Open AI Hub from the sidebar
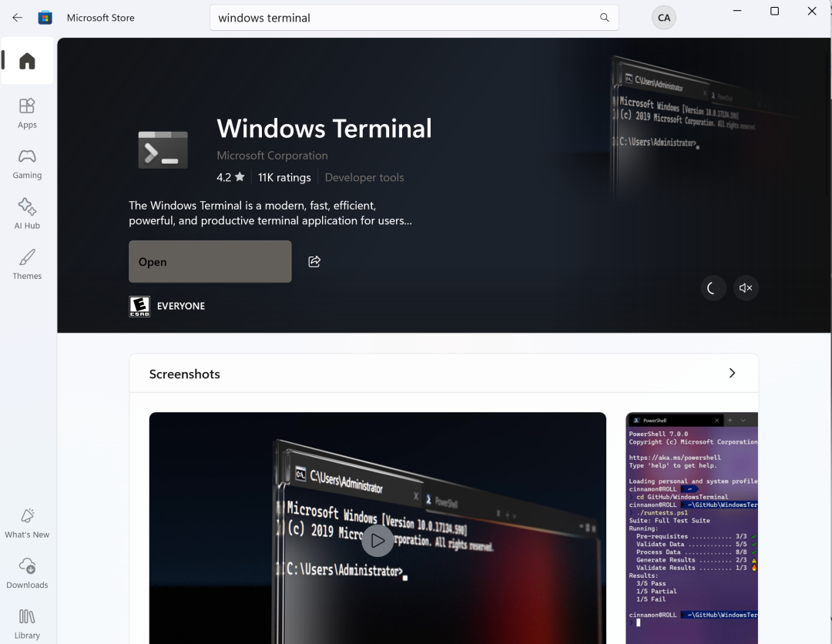The width and height of the screenshot is (832, 644). point(27,213)
